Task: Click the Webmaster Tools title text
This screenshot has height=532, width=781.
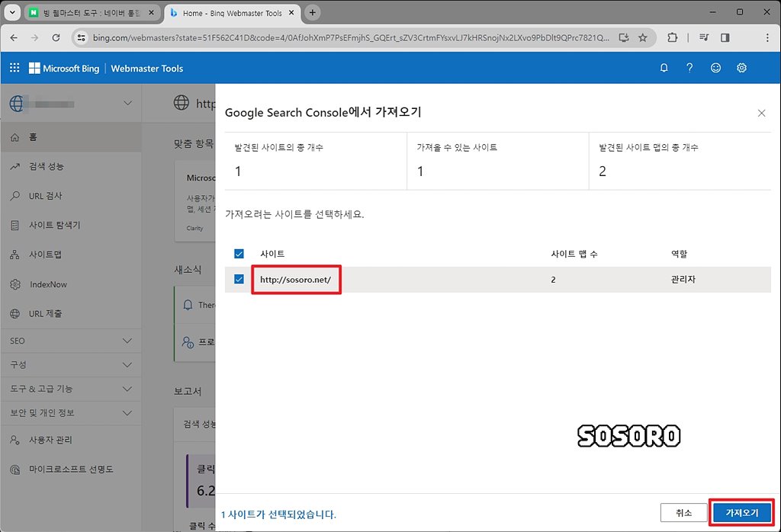Action: click(x=147, y=69)
